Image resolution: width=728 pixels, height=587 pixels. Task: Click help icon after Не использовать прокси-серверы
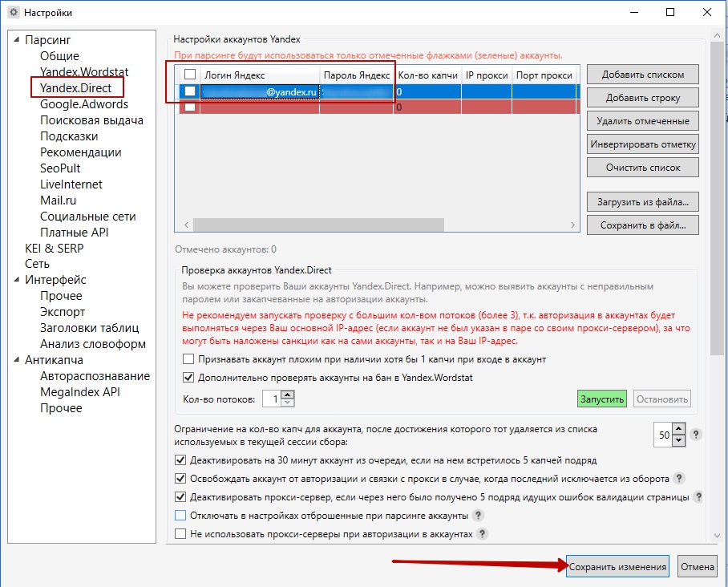tap(483, 533)
